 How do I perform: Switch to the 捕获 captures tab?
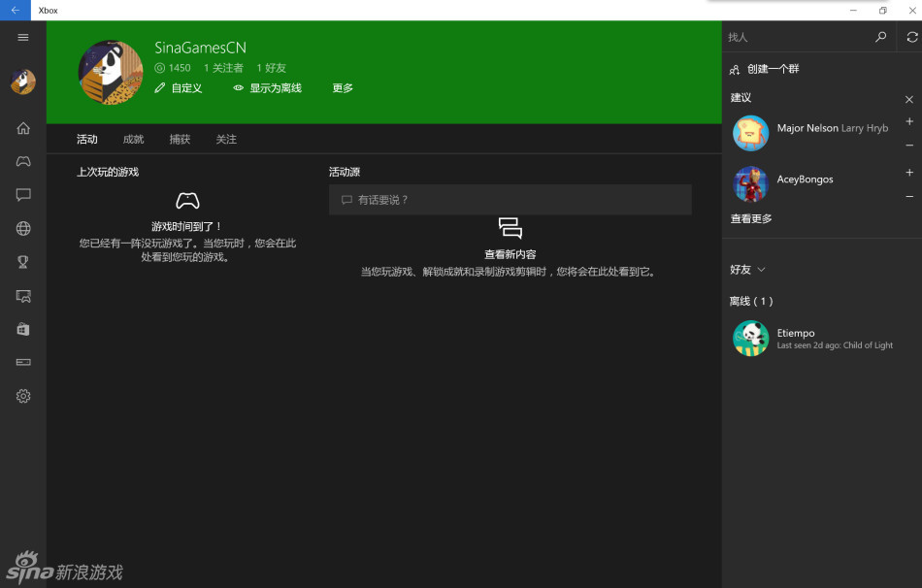(x=180, y=140)
